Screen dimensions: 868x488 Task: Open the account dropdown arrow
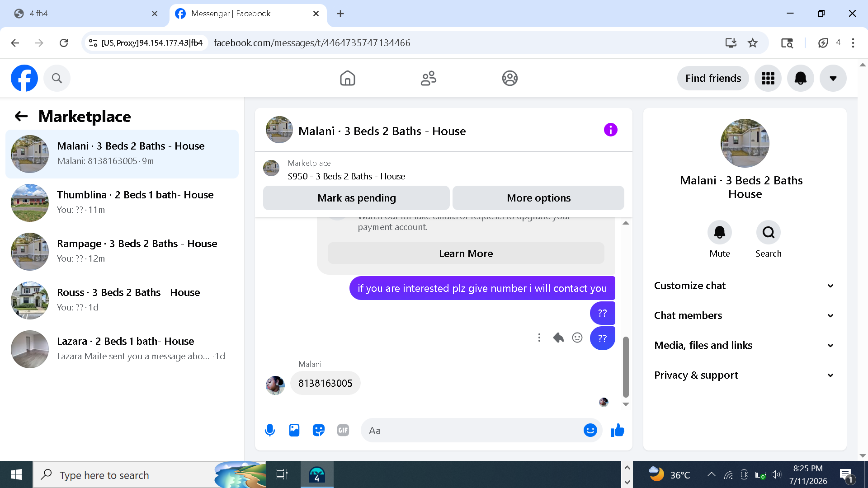833,78
